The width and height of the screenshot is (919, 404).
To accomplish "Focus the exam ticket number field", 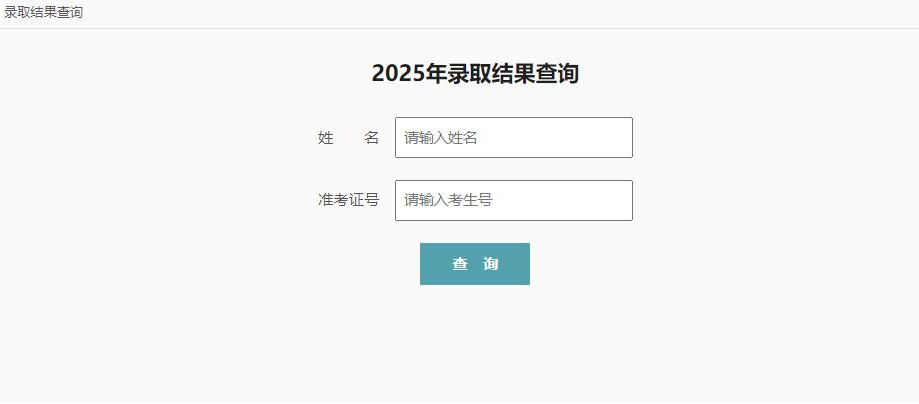I will click(513, 200).
